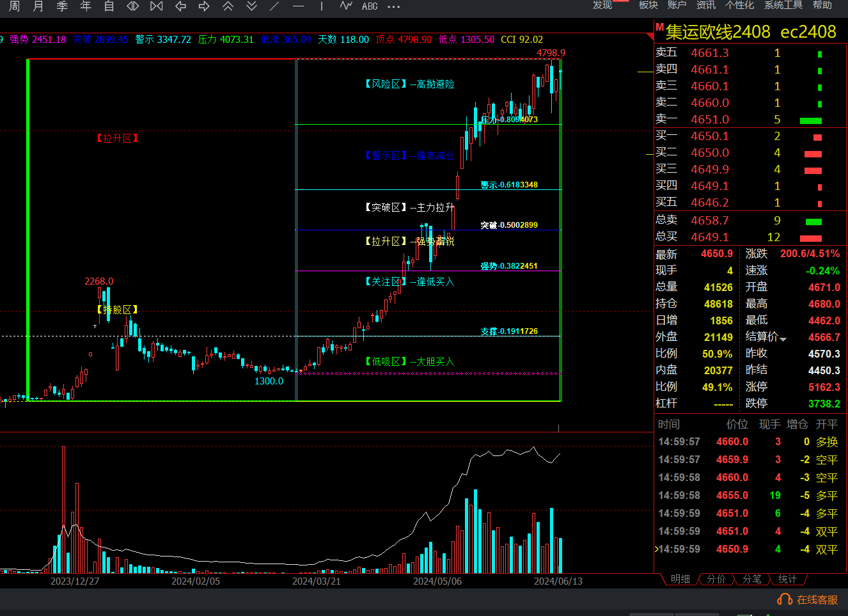
Task: Click the CCI 92.02 indicator value
Action: 522,40
